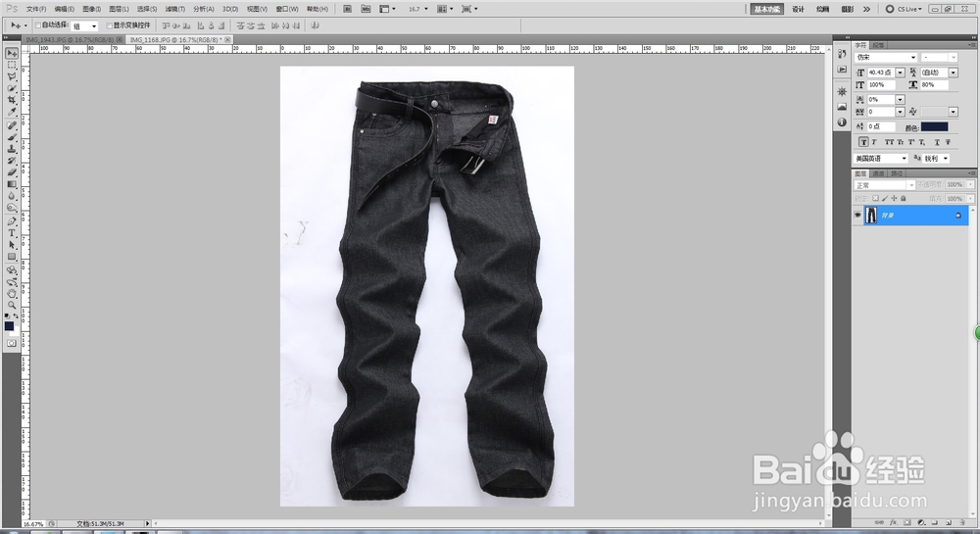Click the foreground color swatch in toolbox
The height and width of the screenshot is (534, 980).
[9, 326]
